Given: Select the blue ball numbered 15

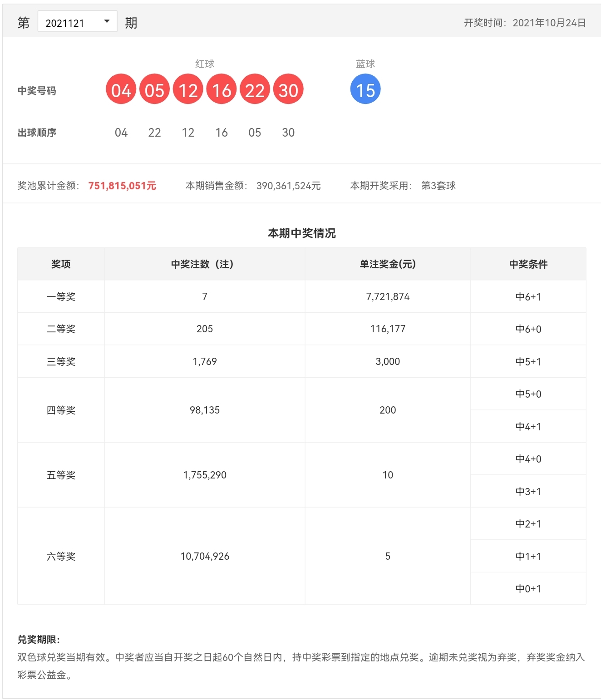Looking at the screenshot, I should [x=366, y=89].
